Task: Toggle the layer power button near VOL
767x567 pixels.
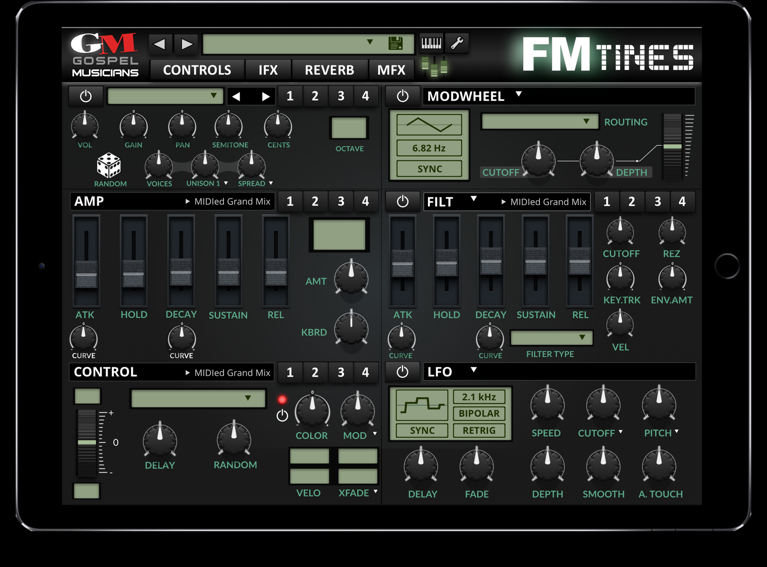Action: pos(86,96)
